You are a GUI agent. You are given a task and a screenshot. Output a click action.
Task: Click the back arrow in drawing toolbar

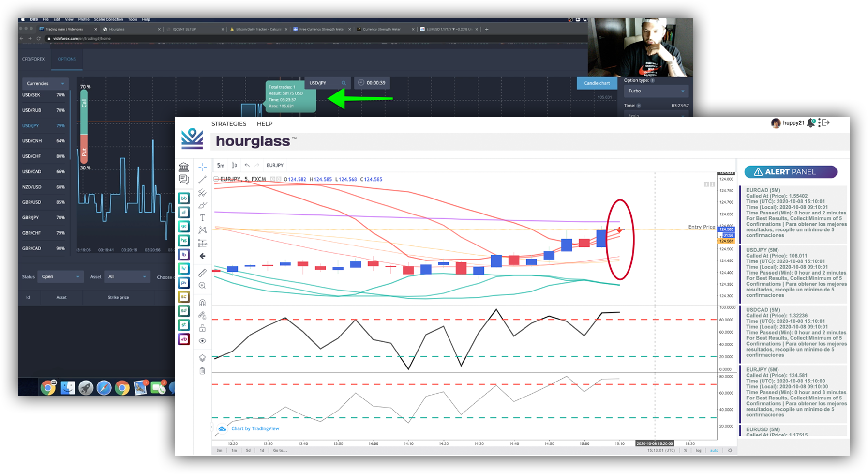(x=203, y=256)
